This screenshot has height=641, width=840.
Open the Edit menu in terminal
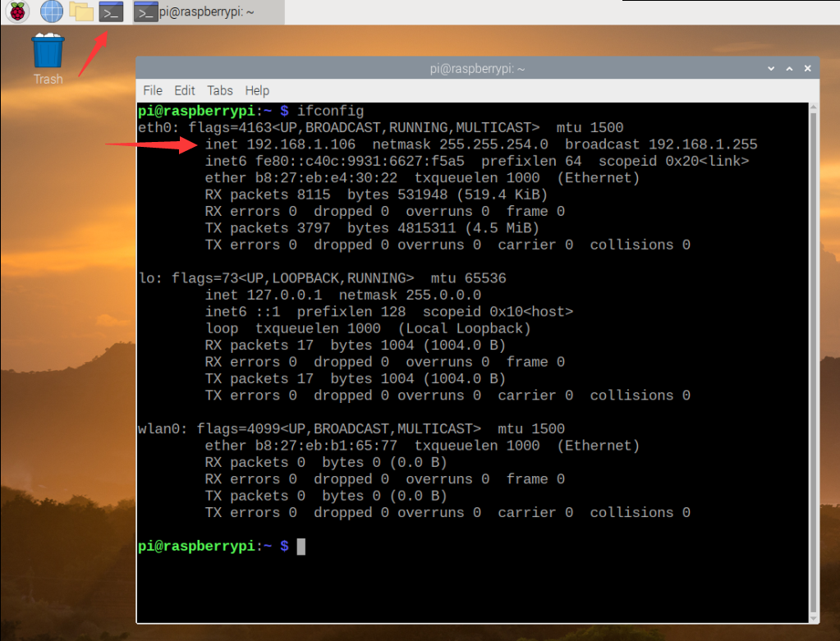tap(184, 90)
